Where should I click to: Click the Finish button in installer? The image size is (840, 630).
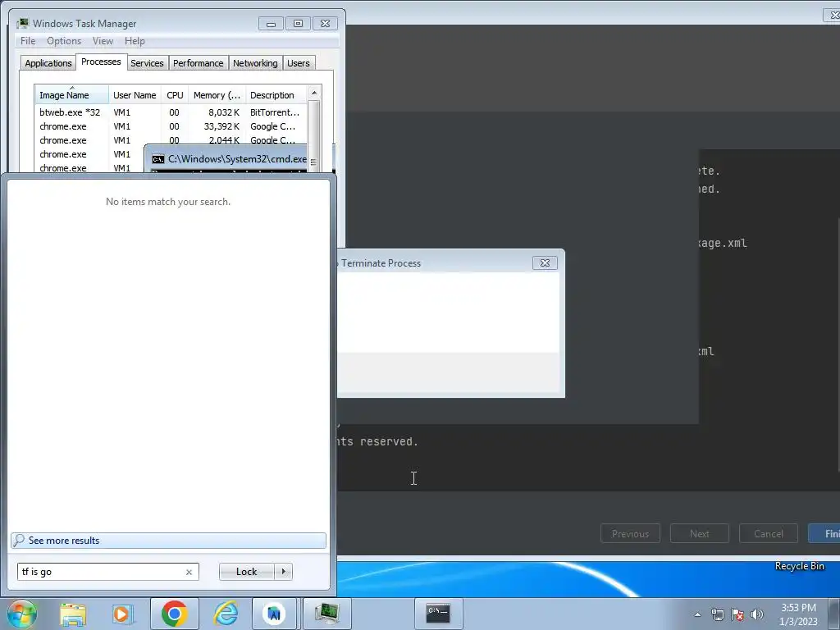click(825, 533)
